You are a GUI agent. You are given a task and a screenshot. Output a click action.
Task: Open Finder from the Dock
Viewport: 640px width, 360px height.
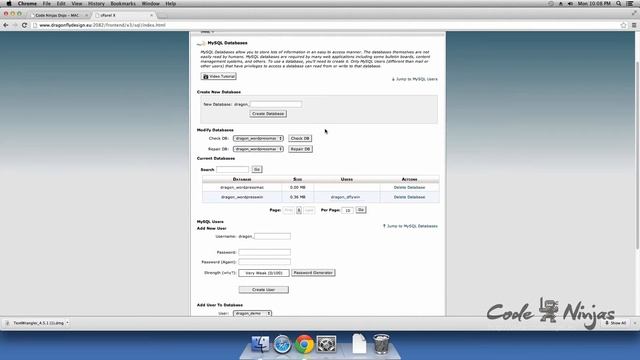coord(260,344)
